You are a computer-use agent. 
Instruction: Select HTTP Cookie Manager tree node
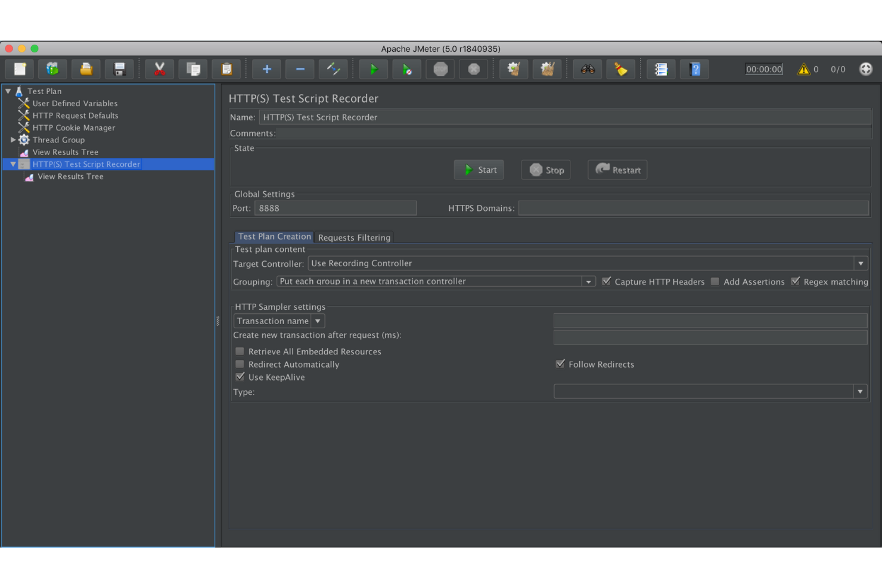point(74,127)
